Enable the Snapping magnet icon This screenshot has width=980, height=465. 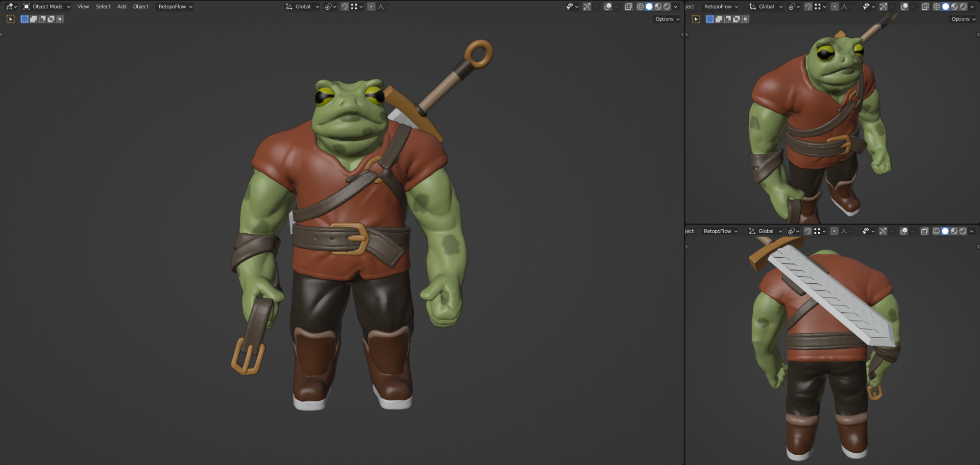(345, 6)
